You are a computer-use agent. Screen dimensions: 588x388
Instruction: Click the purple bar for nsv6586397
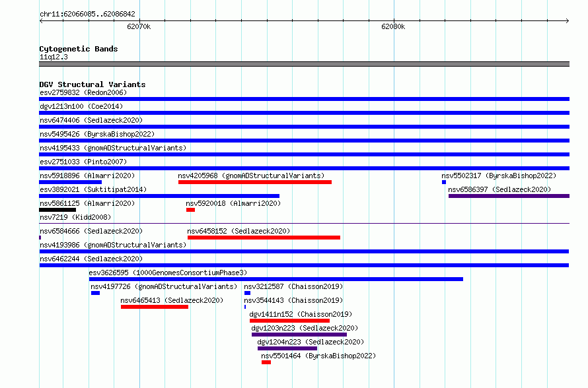(509, 196)
